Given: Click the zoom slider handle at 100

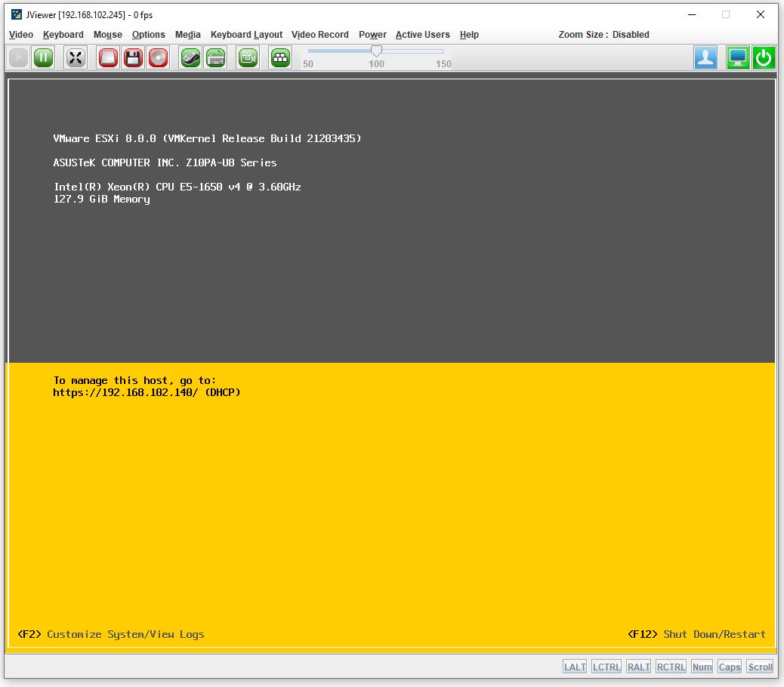Looking at the screenshot, I should click(376, 51).
